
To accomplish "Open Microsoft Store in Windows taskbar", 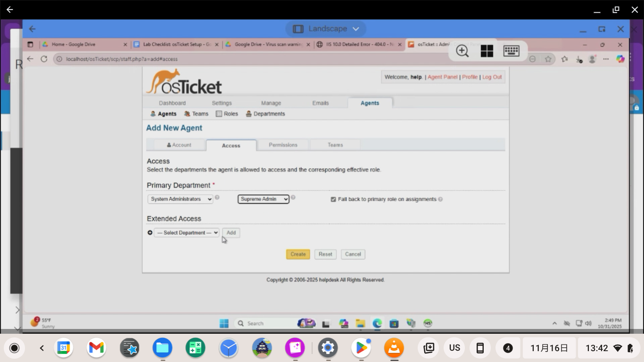I will click(394, 323).
